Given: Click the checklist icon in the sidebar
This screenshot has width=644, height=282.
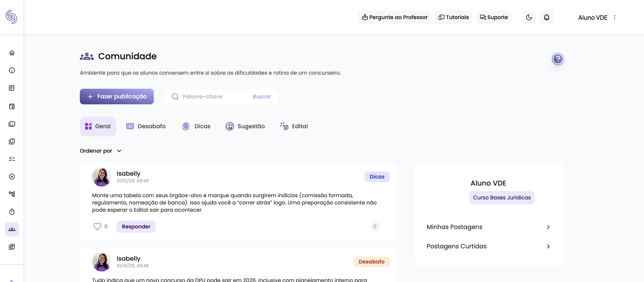Looking at the screenshot, I should [x=12, y=159].
